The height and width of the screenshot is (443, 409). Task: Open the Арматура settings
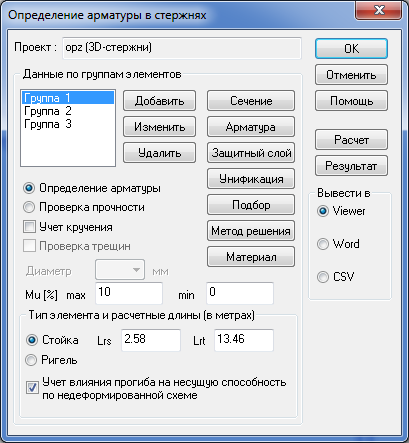251,127
